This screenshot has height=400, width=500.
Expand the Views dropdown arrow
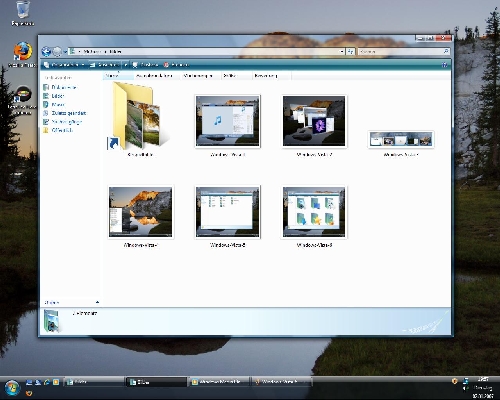pos(126,65)
